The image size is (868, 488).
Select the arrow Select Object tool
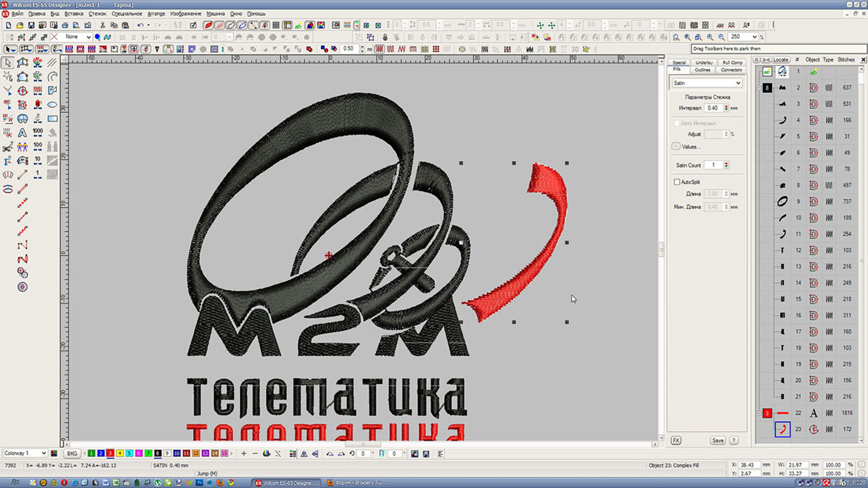[8, 63]
